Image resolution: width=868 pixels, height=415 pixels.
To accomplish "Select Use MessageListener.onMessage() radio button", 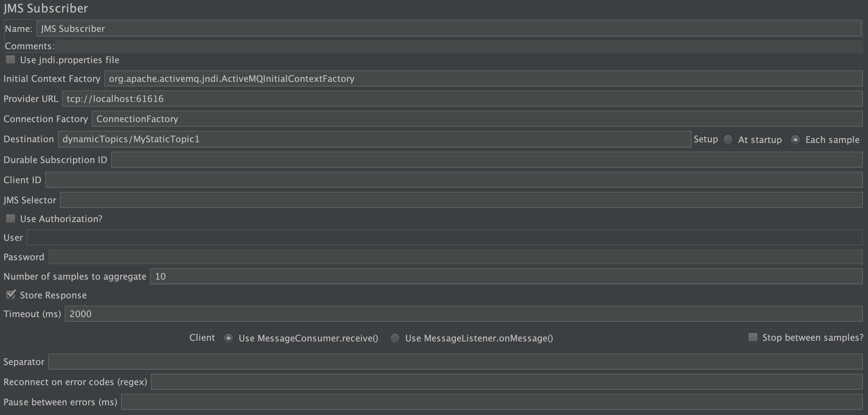I will click(395, 338).
